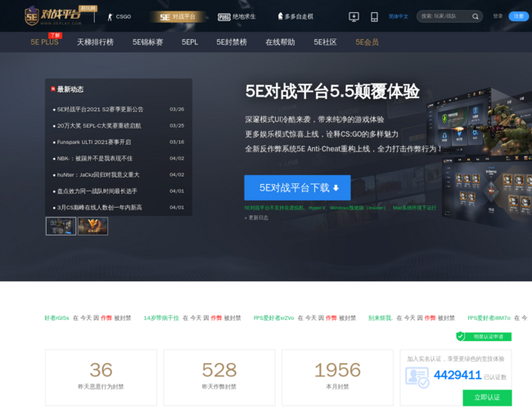The height and width of the screenshot is (409, 532).
Task: Open the CSGO game section
Action: click(x=119, y=16)
